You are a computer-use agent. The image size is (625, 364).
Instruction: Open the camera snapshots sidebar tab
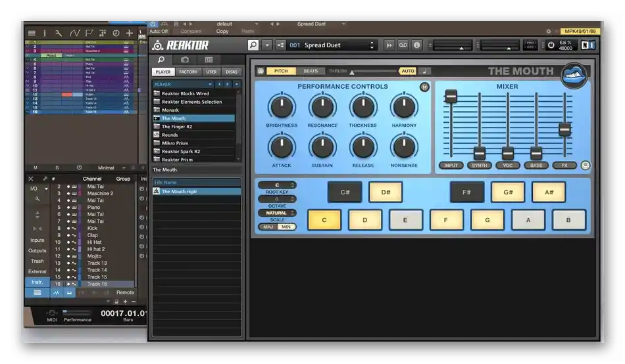click(x=185, y=60)
